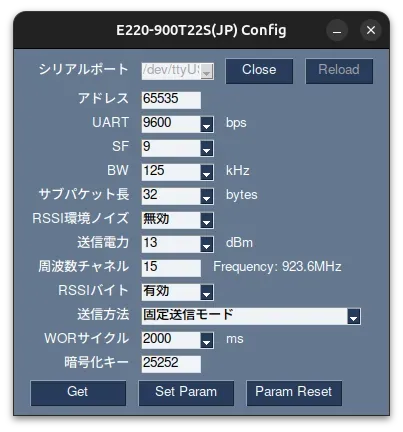Click the BW label
Image resolution: width=403 pixels, height=432 pixels.
(x=118, y=170)
